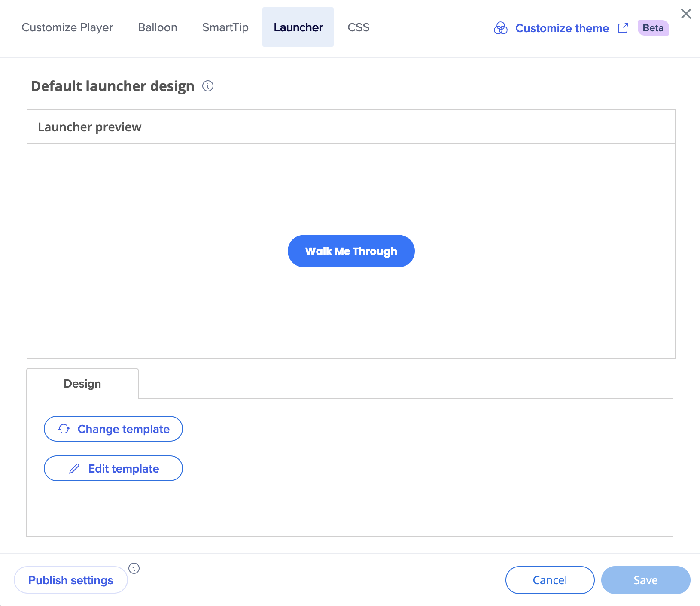Viewport: 700px width, 606px height.
Task: Click the Launcher tab
Action: point(298,27)
